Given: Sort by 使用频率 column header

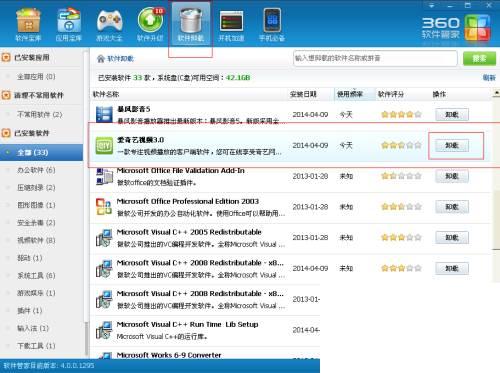Looking at the screenshot, I should tap(350, 94).
